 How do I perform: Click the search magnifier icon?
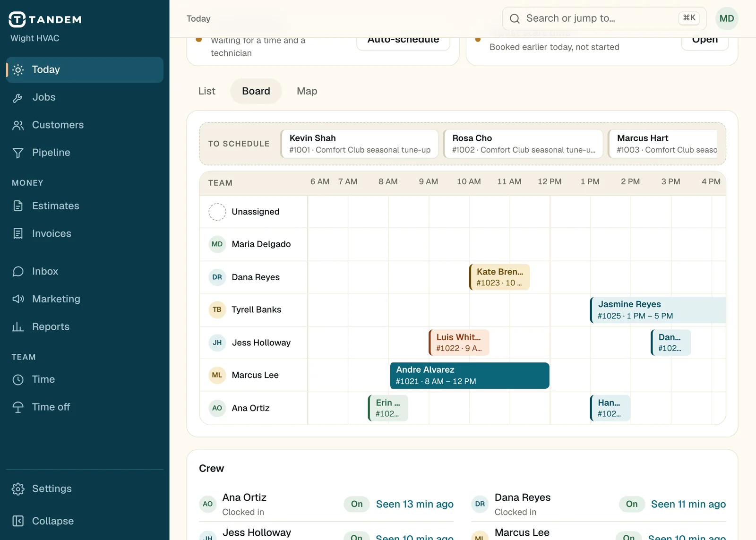pyautogui.click(x=515, y=18)
